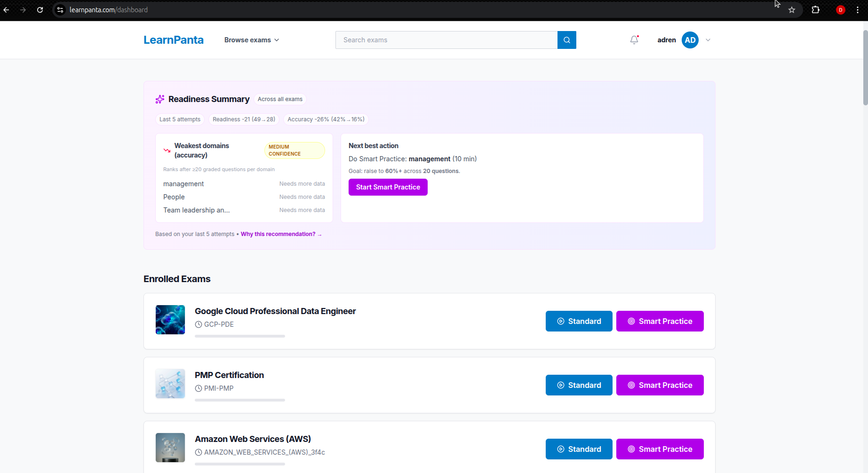Start Standard mode for PMP Certification
868x473 pixels.
tap(579, 385)
